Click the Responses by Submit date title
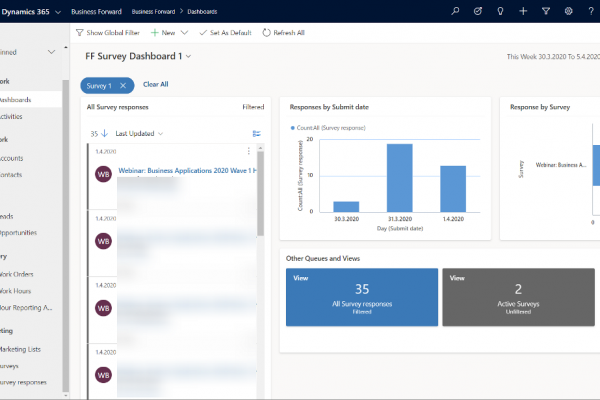Screen dimensions: 600x400 (329, 107)
